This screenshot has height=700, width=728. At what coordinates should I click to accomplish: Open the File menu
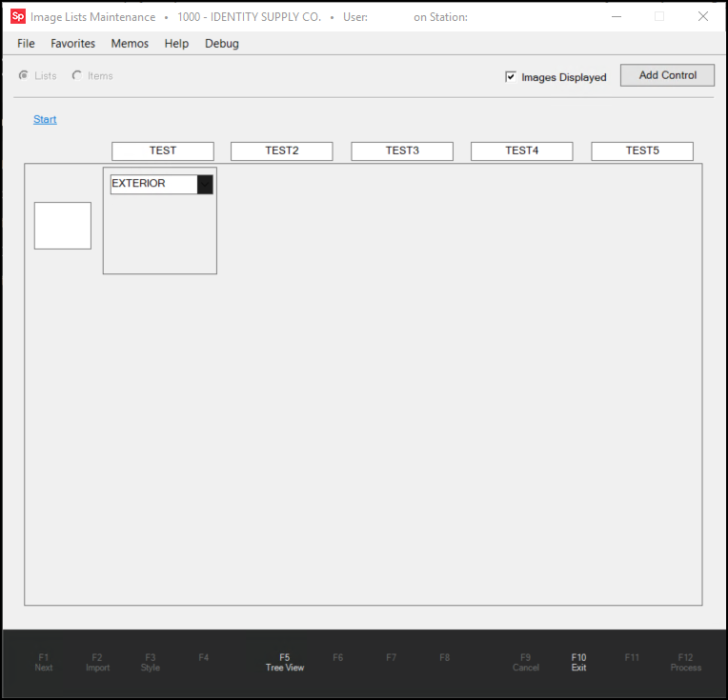click(x=26, y=44)
